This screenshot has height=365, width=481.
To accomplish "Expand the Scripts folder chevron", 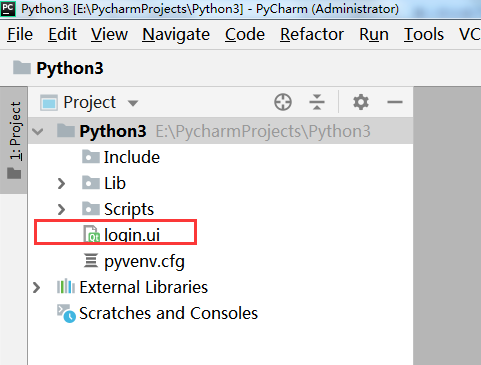I will point(61,209).
